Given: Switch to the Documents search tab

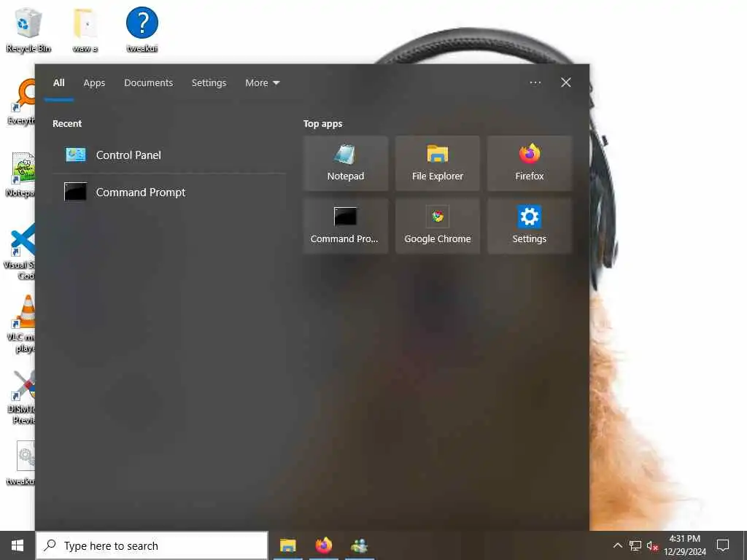Looking at the screenshot, I should pyautogui.click(x=148, y=82).
